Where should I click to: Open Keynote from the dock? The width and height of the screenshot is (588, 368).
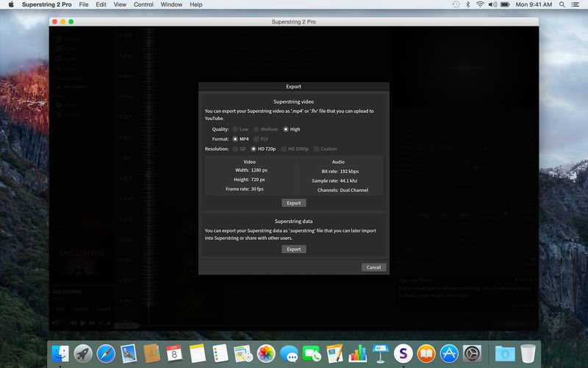[x=380, y=353]
